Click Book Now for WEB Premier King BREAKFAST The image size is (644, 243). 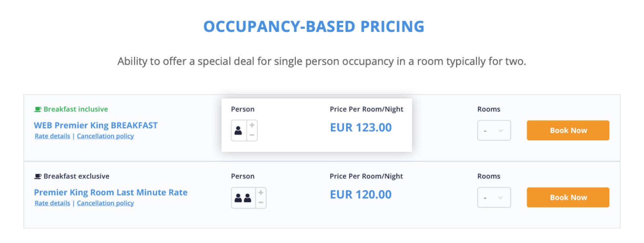coord(568,130)
